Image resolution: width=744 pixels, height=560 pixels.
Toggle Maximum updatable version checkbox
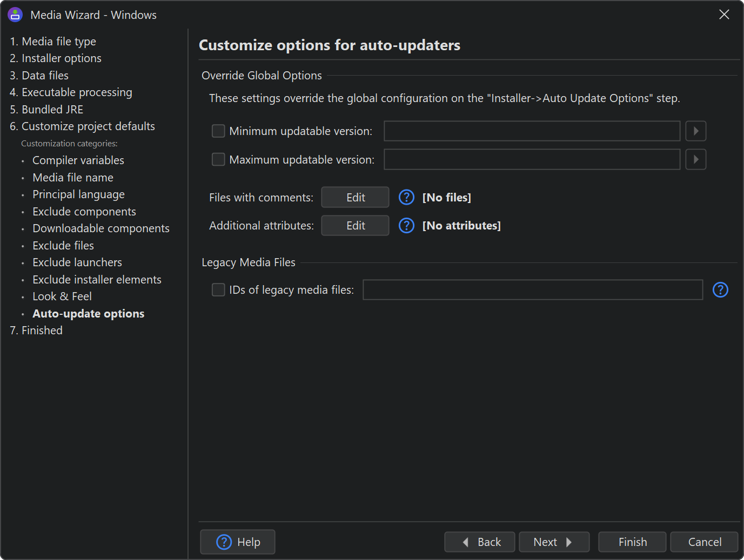[218, 160]
